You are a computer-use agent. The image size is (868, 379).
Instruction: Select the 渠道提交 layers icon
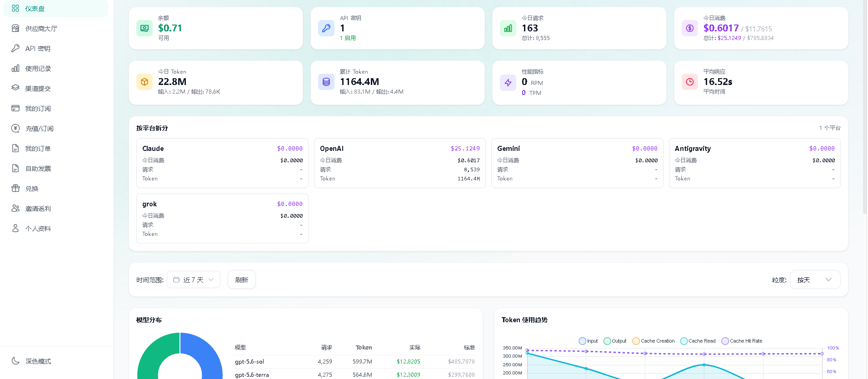click(x=15, y=88)
